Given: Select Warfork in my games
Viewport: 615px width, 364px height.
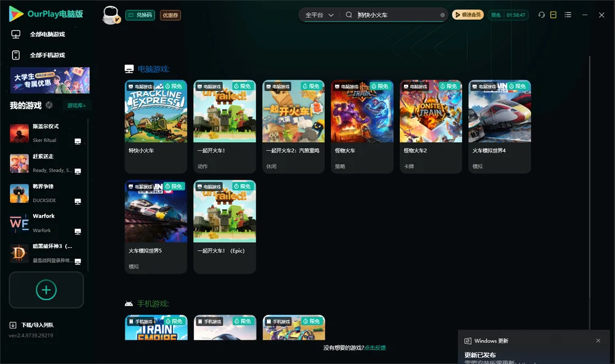Looking at the screenshot, I should click(x=46, y=223).
